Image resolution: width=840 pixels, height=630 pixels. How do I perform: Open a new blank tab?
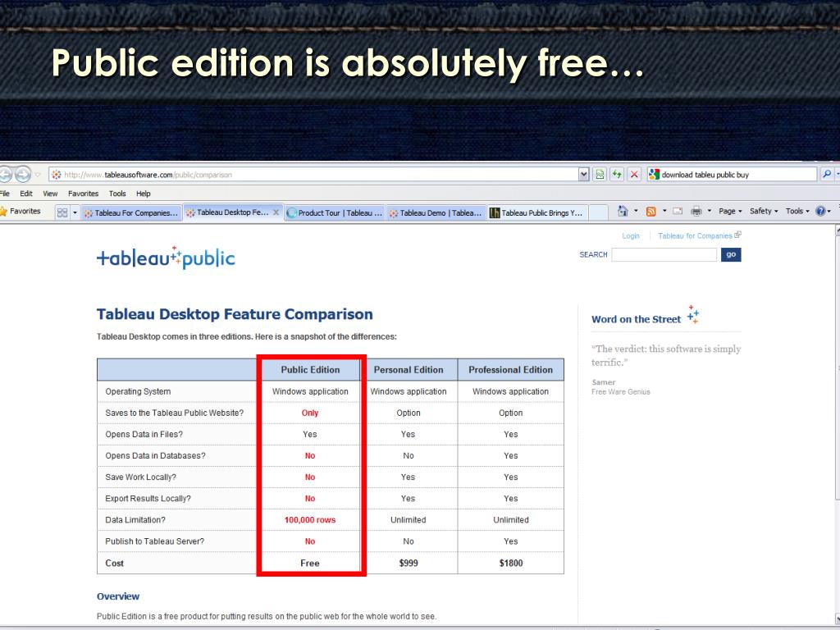click(598, 212)
